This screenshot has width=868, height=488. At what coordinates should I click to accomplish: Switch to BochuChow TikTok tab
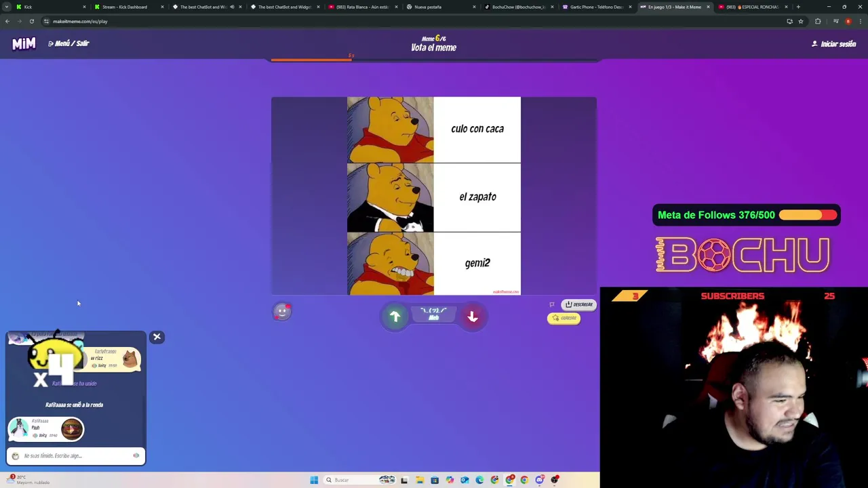(519, 7)
